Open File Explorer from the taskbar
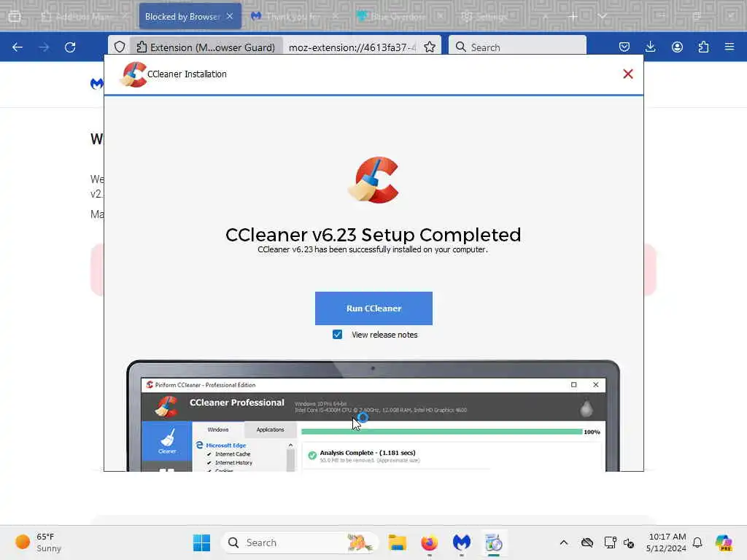 pyautogui.click(x=397, y=542)
